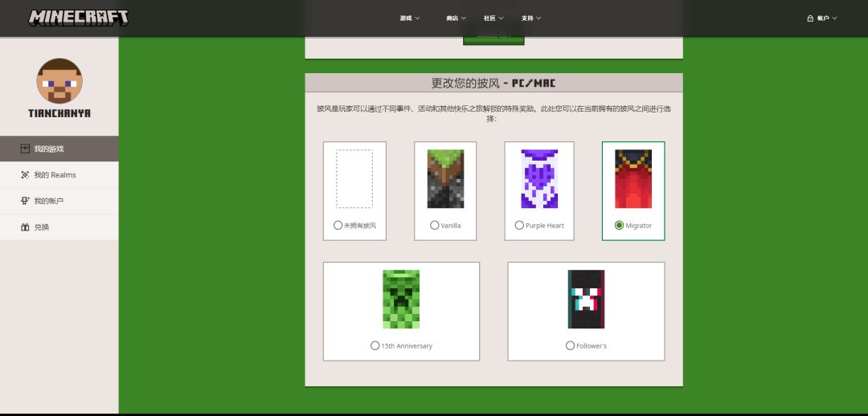Viewport: 868px width, 416px height.
Task: Click the gift Redeem icon in sidebar
Action: (x=25, y=226)
